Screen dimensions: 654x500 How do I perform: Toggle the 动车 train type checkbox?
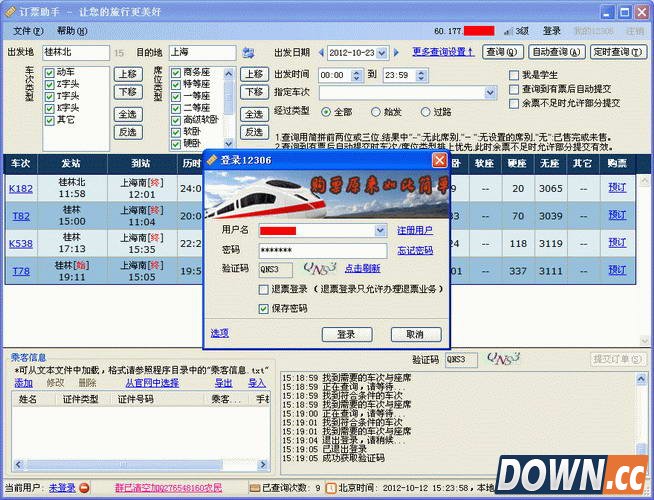click(50, 73)
